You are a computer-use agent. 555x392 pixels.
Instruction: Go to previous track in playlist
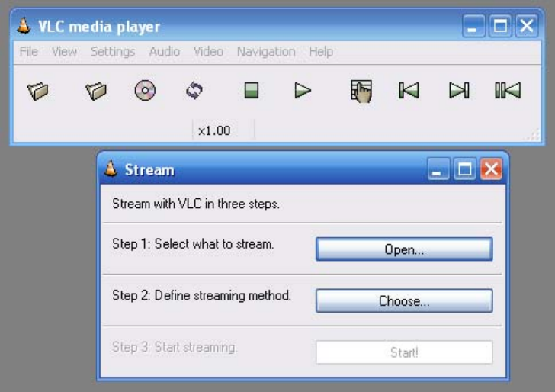[x=409, y=90]
